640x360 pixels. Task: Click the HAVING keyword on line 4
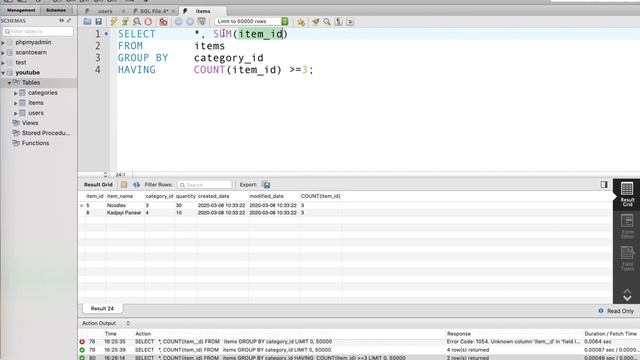point(137,70)
